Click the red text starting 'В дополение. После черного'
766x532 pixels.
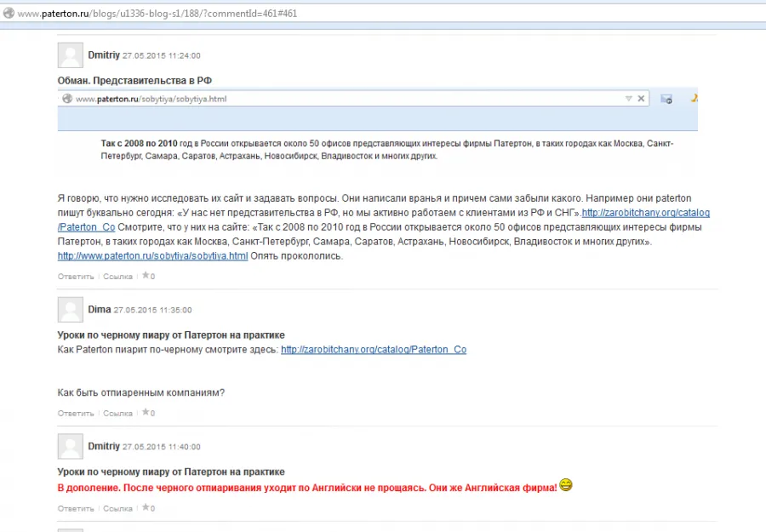click(x=307, y=488)
